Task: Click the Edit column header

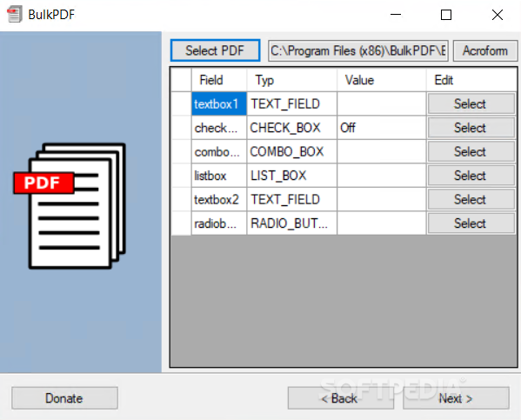Action: 471,80
